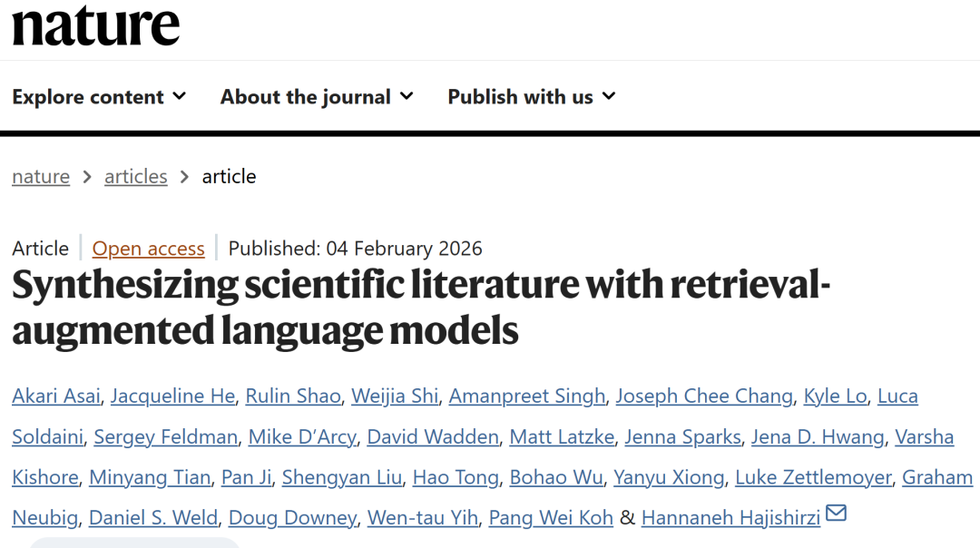This screenshot has width=980, height=548.
Task: Click author Joseph Chee Chang
Action: (703, 396)
